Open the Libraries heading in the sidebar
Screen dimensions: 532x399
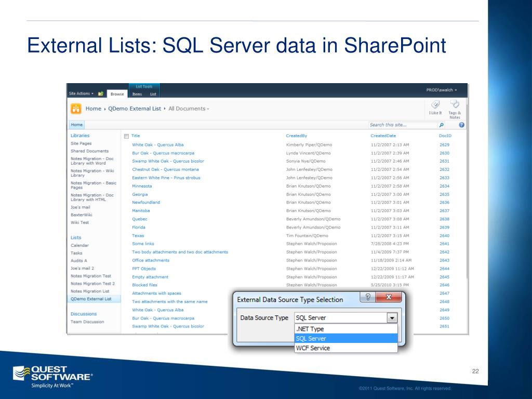80,136
